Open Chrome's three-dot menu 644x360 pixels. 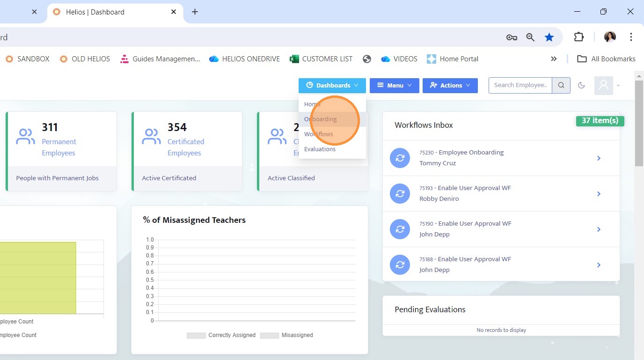point(631,37)
